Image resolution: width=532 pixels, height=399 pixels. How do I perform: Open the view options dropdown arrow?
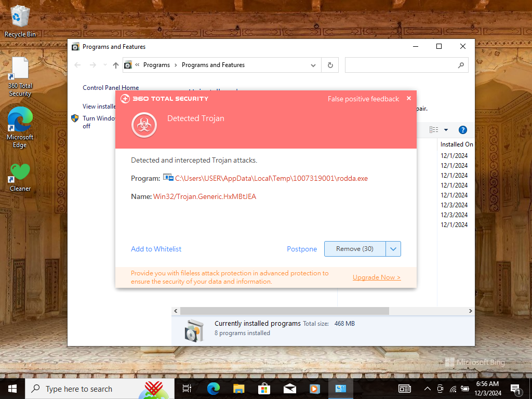pyautogui.click(x=446, y=130)
